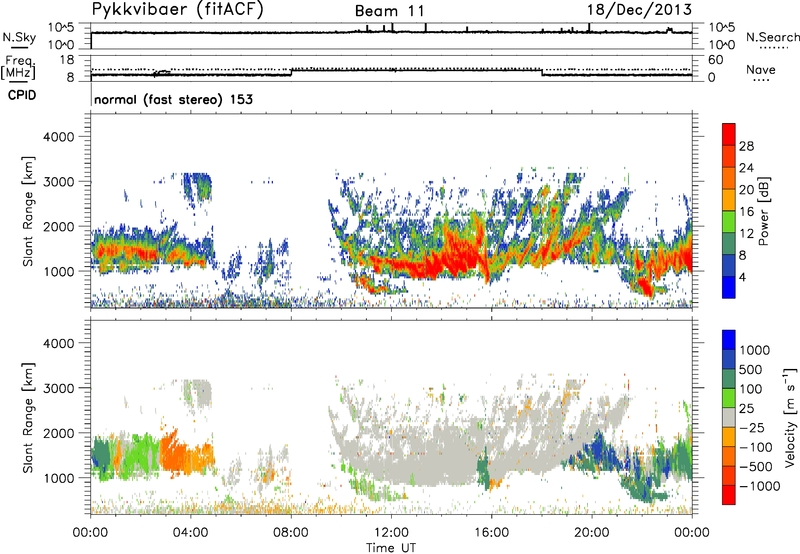Select the '08:00' time tick label

pyautogui.click(x=291, y=533)
